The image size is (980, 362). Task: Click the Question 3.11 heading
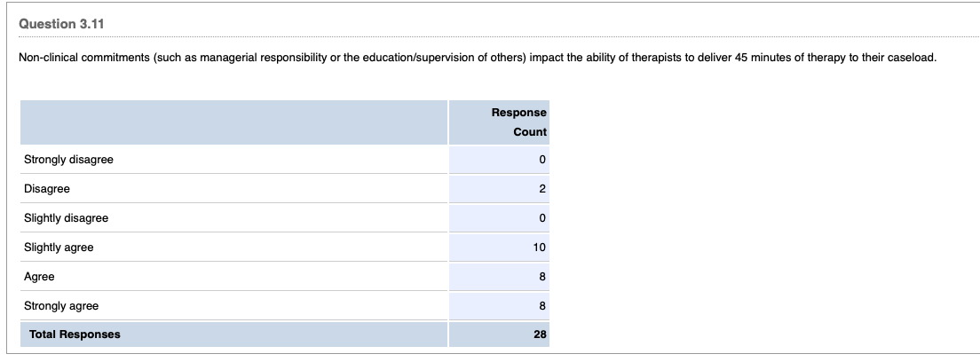[x=61, y=24]
